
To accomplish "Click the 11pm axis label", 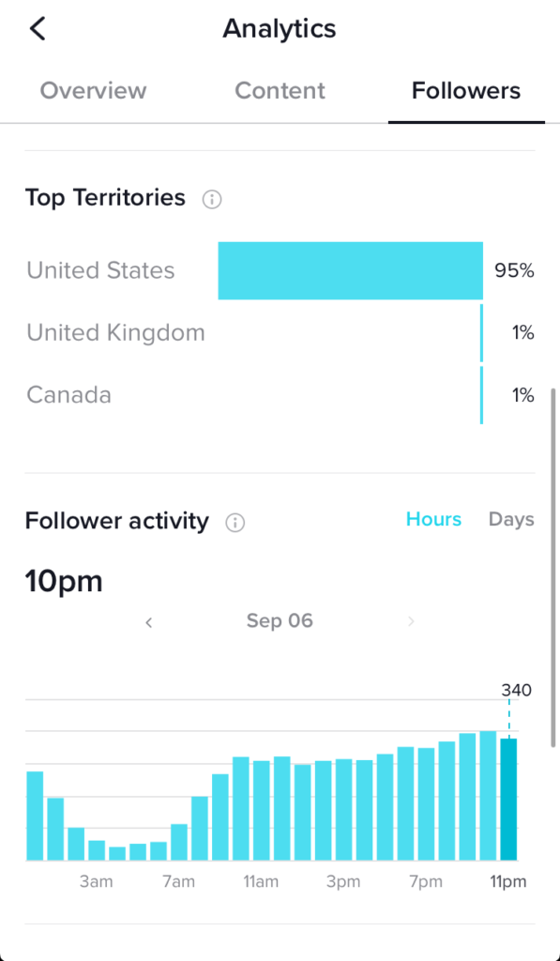I will (507, 882).
